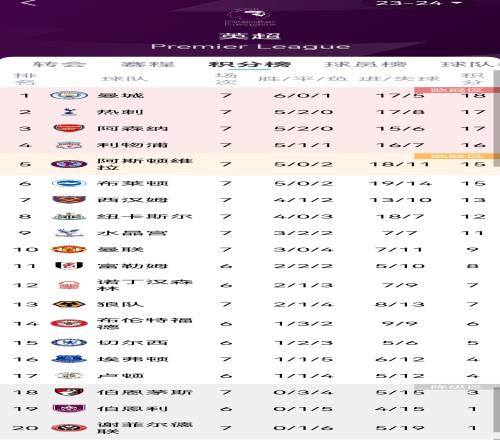500x440 pixels.
Task: Click the Aston Villa club crest
Action: tap(69, 164)
